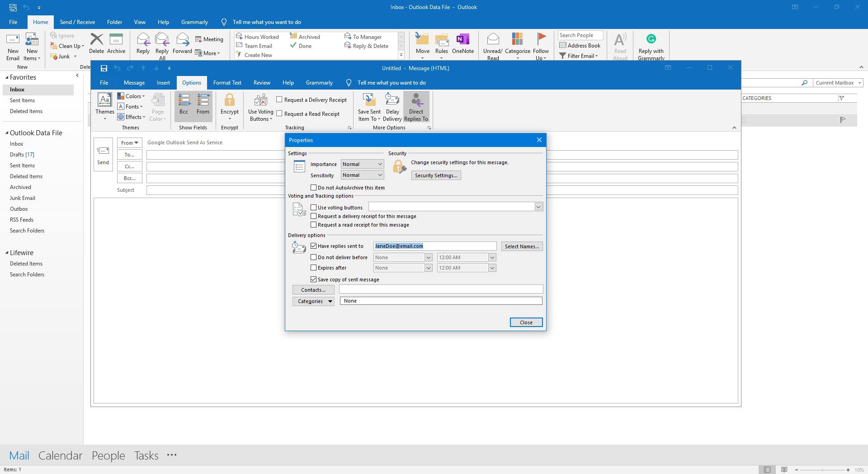The width and height of the screenshot is (868, 474).
Task: Click the Themes icon in the message window
Action: 104,100
